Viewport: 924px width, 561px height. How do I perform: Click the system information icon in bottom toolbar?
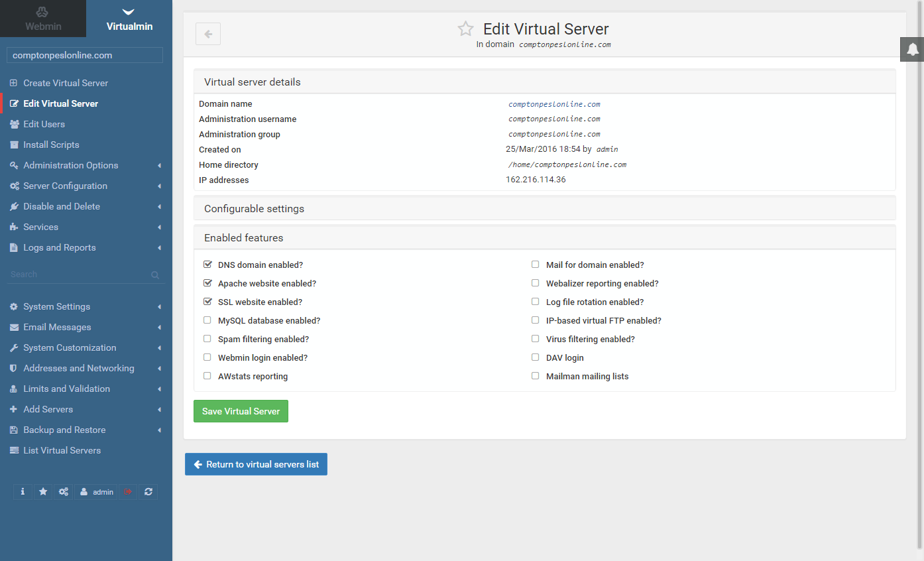click(23, 491)
